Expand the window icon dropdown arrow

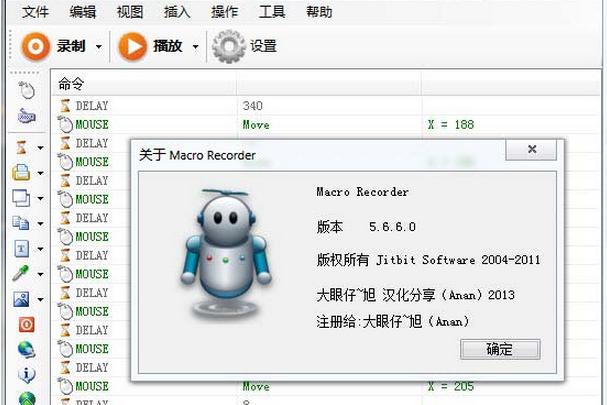[x=40, y=199]
